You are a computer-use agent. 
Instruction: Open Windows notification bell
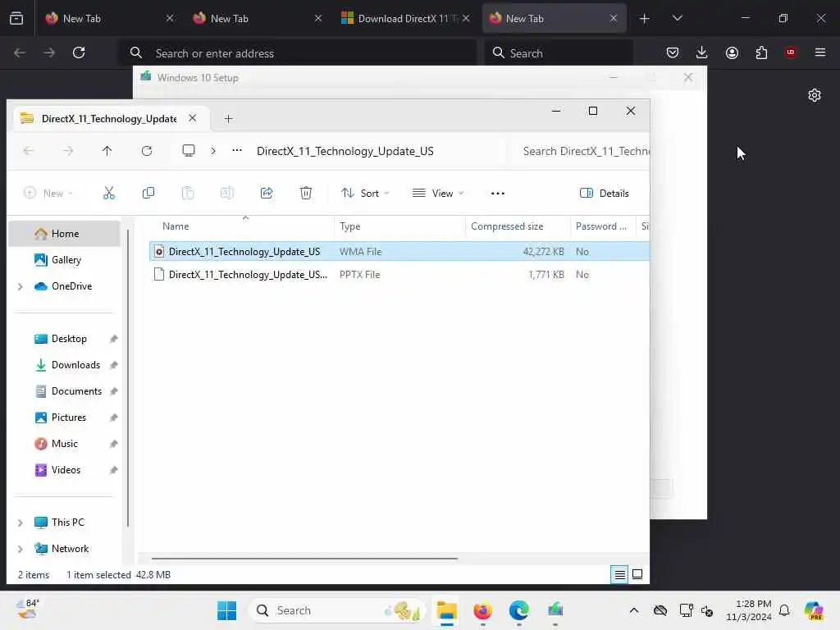click(784, 610)
